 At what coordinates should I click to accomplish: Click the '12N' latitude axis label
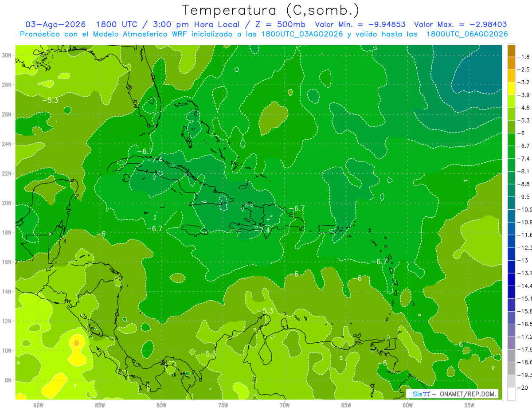(x=7, y=321)
